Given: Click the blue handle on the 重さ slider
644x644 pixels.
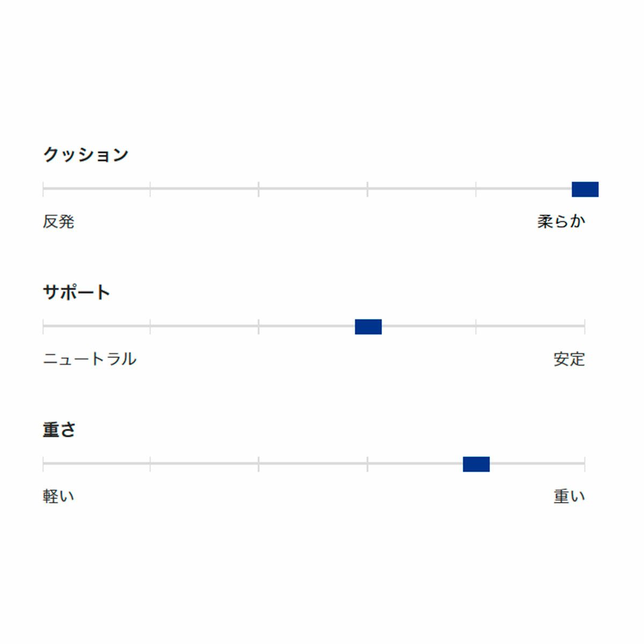Looking at the screenshot, I should point(476,464).
